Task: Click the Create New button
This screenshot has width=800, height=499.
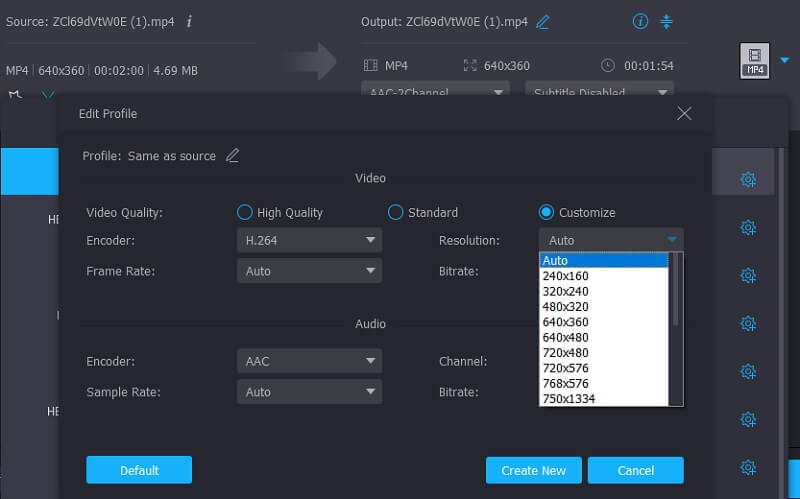Action: click(x=533, y=471)
